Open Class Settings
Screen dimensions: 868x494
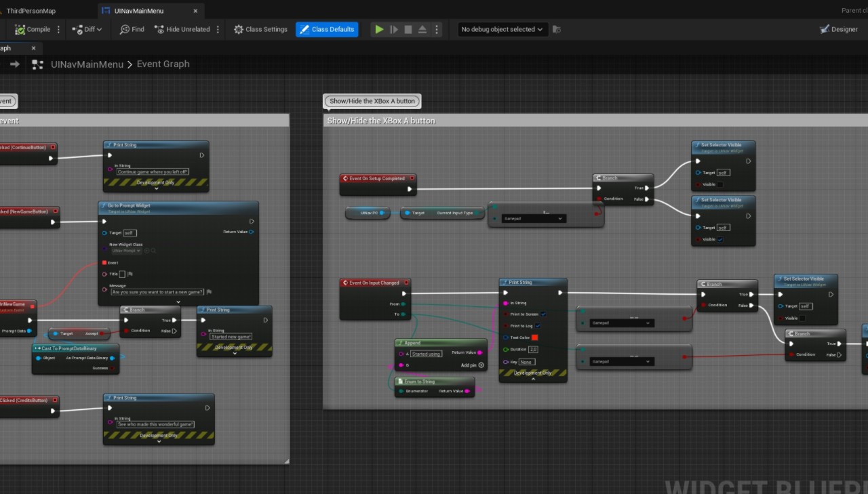[x=260, y=29]
